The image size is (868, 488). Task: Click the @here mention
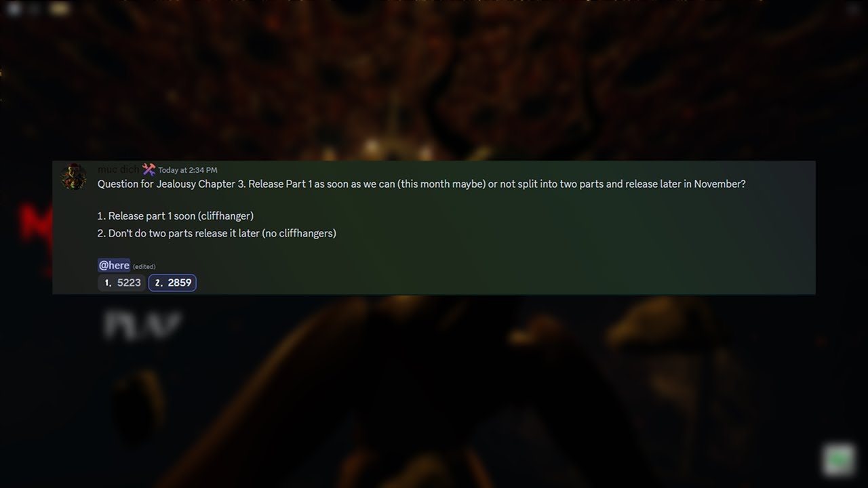coord(114,265)
